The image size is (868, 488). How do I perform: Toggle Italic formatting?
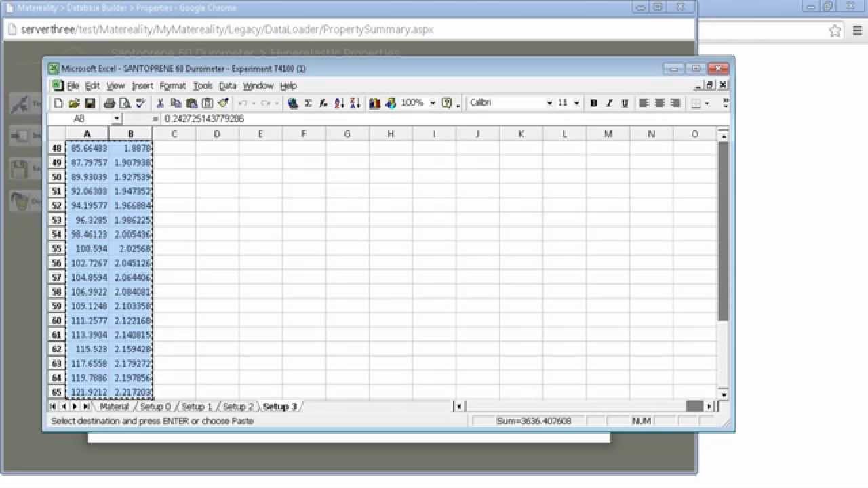click(x=609, y=103)
